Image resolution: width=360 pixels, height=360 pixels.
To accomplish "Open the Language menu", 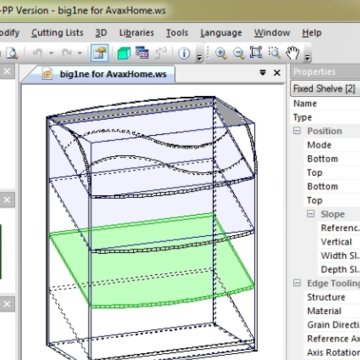I will [221, 33].
